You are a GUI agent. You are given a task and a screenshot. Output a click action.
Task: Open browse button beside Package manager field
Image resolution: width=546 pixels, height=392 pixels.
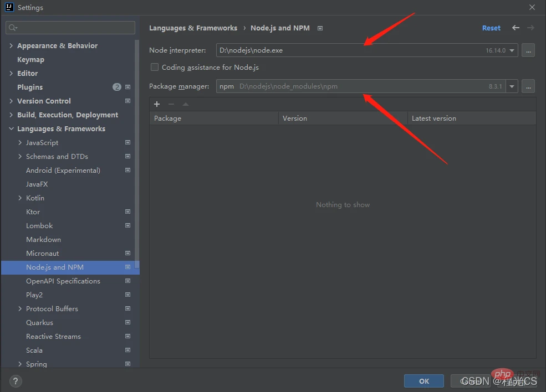click(528, 86)
